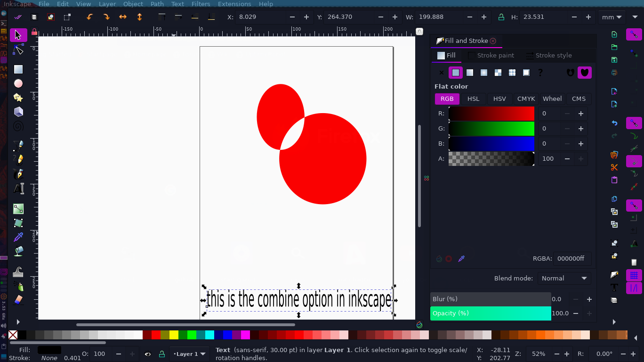Select the Node editing tool

coord(18,50)
